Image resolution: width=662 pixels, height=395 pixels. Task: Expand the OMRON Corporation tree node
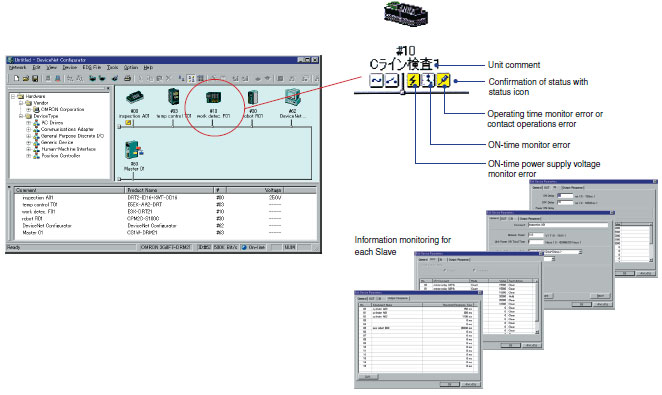[29, 109]
